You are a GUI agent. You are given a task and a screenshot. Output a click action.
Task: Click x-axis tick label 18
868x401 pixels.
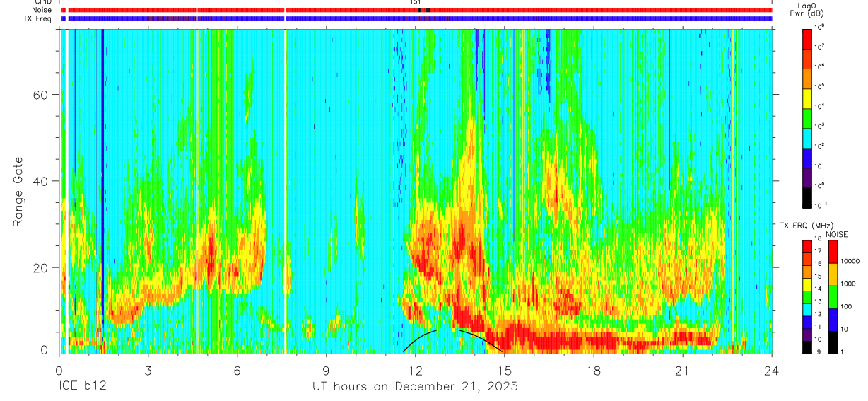pyautogui.click(x=594, y=370)
